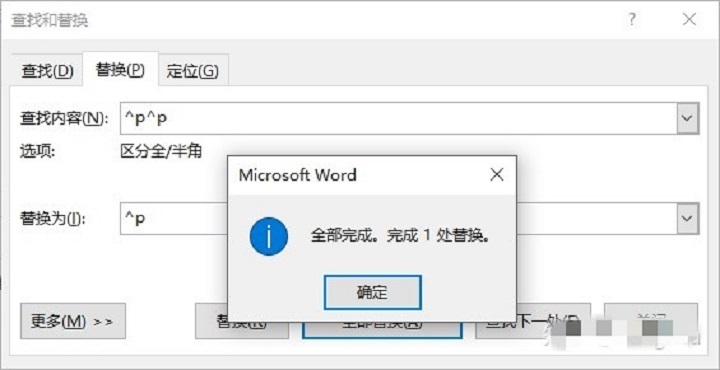Click into the 查找内容 input field

click(398, 118)
